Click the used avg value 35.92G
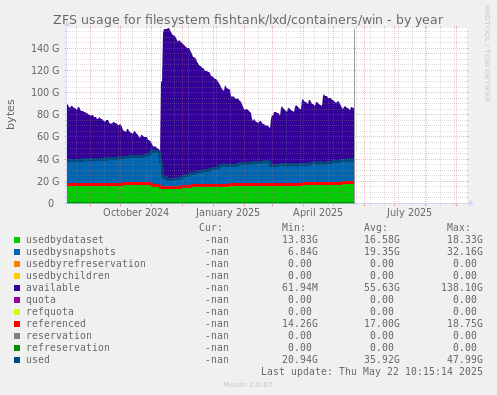 coord(382,360)
